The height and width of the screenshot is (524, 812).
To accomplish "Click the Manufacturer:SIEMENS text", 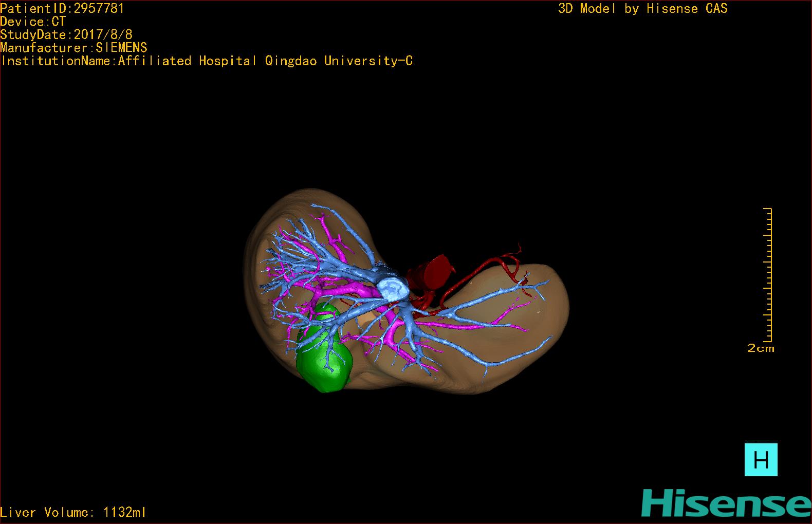I will coord(73,48).
